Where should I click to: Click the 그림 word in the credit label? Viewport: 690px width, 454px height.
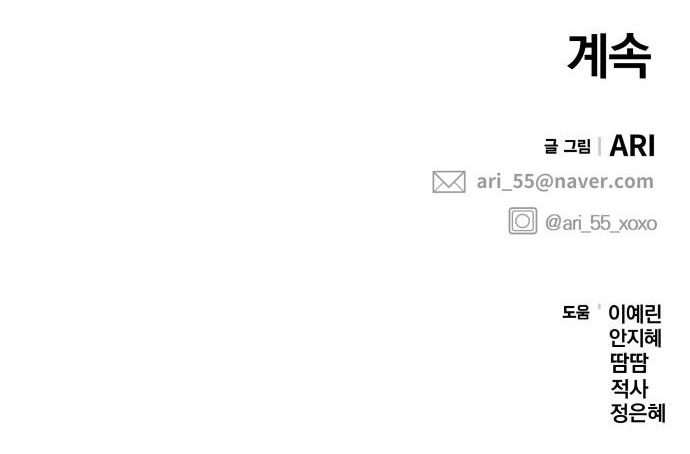(x=577, y=147)
